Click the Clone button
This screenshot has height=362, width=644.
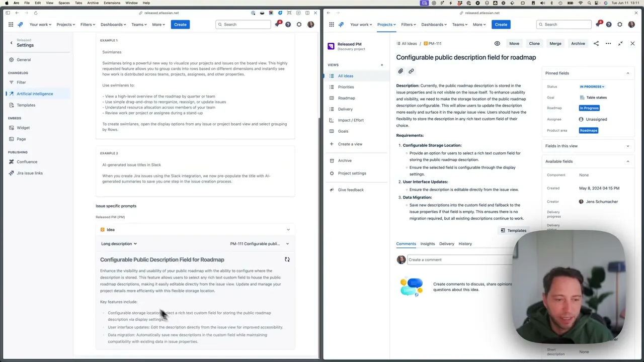click(534, 43)
